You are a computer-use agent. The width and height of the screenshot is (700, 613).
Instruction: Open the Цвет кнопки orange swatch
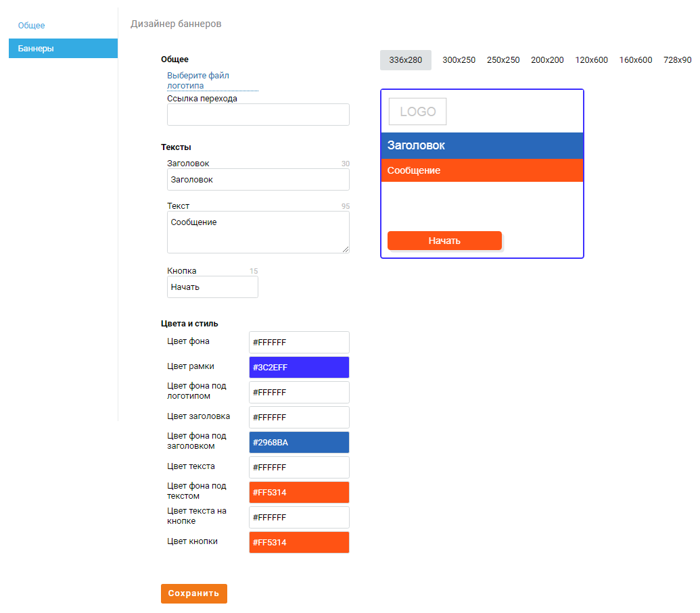click(x=299, y=542)
